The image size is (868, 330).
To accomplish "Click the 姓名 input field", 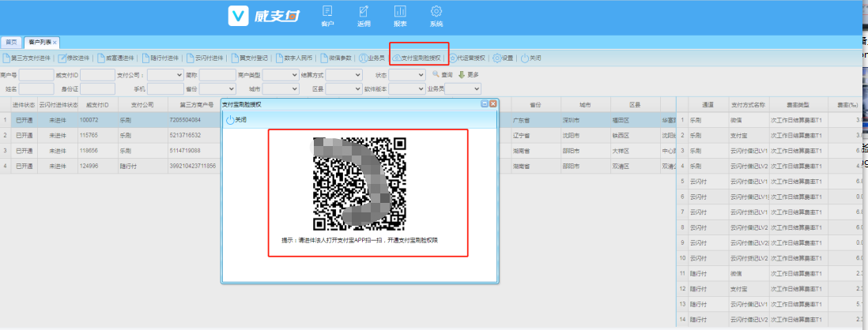I will (36, 89).
